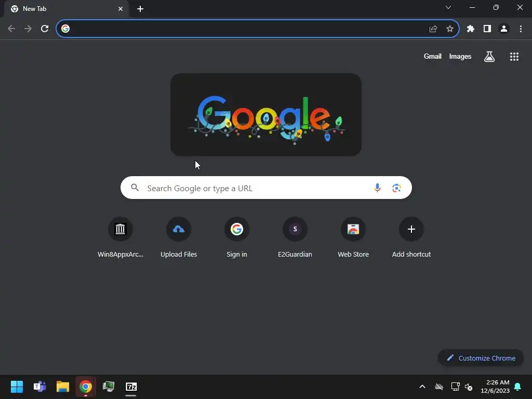532x399 pixels.
Task: Close the New Tab tab
Action: (x=121, y=9)
